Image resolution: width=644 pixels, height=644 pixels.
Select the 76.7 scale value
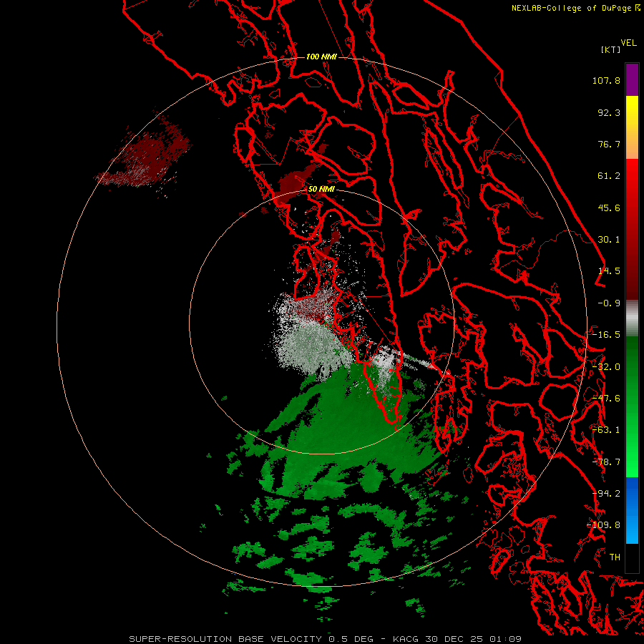[609, 144]
